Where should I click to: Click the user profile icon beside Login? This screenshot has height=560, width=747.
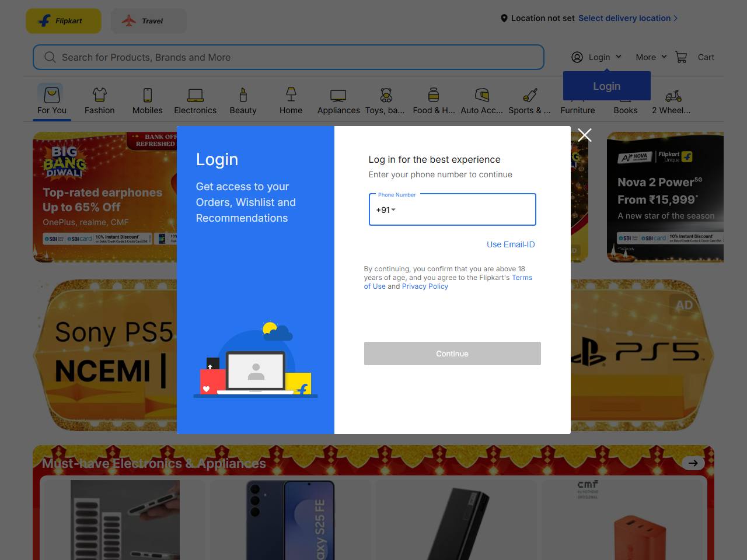coord(577,57)
